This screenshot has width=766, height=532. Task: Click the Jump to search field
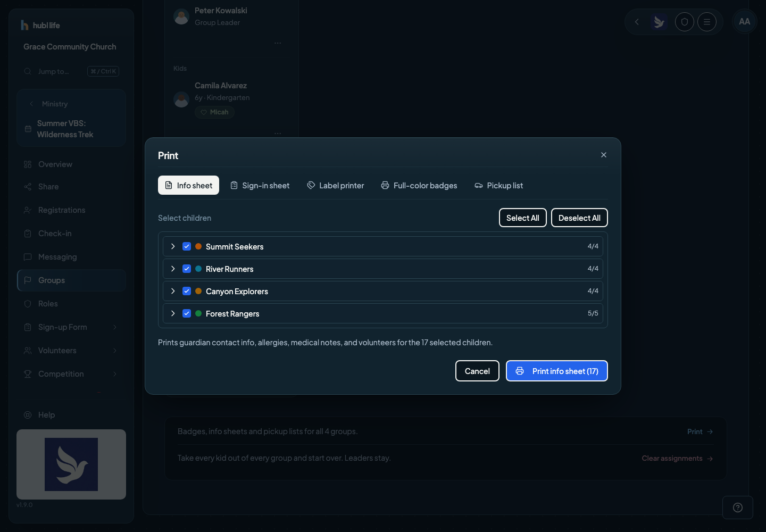71,71
